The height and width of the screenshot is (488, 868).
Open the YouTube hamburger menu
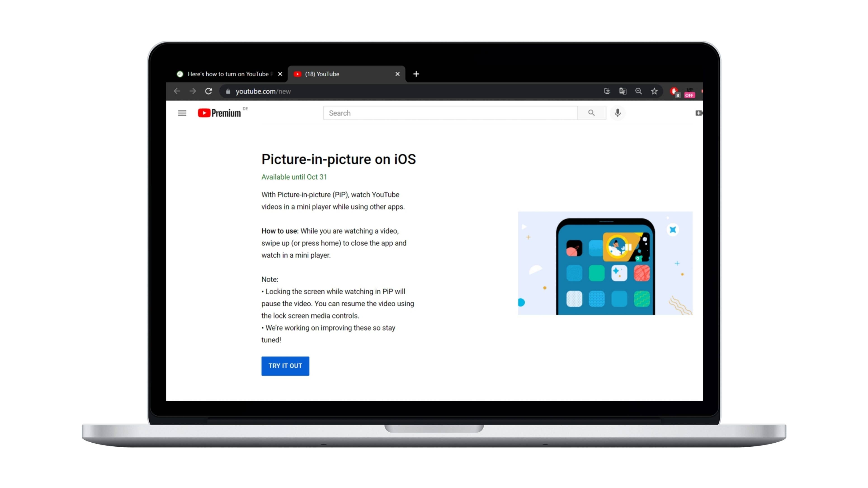(x=182, y=113)
